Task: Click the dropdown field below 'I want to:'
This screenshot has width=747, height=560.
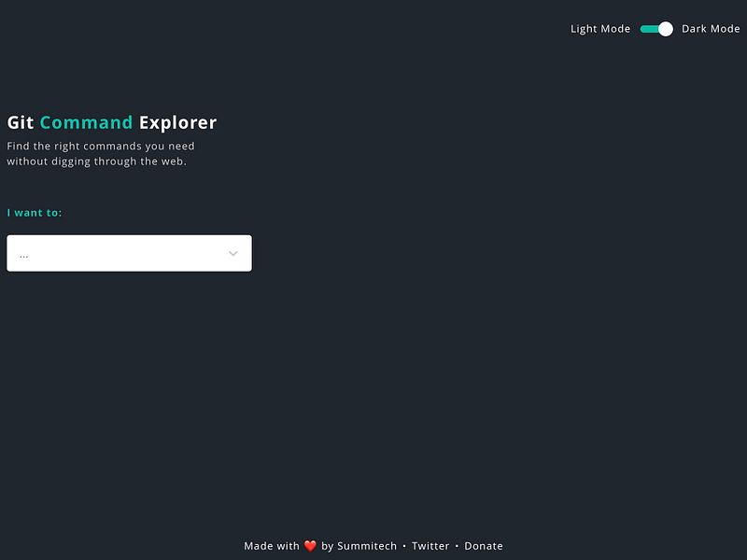Action: click(130, 252)
